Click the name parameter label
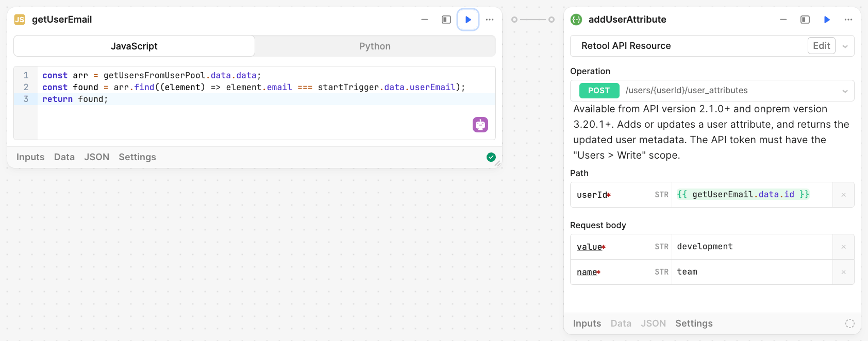868x341 pixels. tap(589, 272)
